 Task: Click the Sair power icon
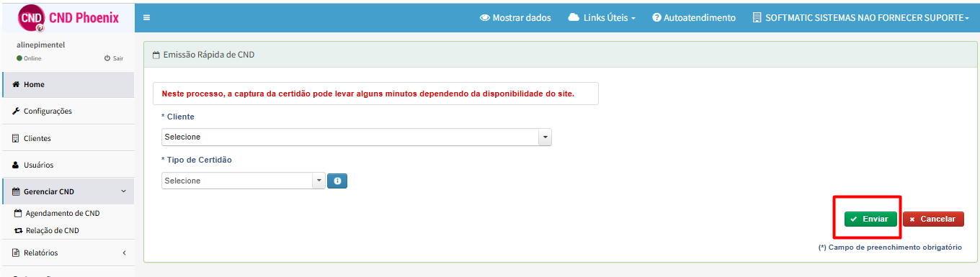tap(107, 58)
